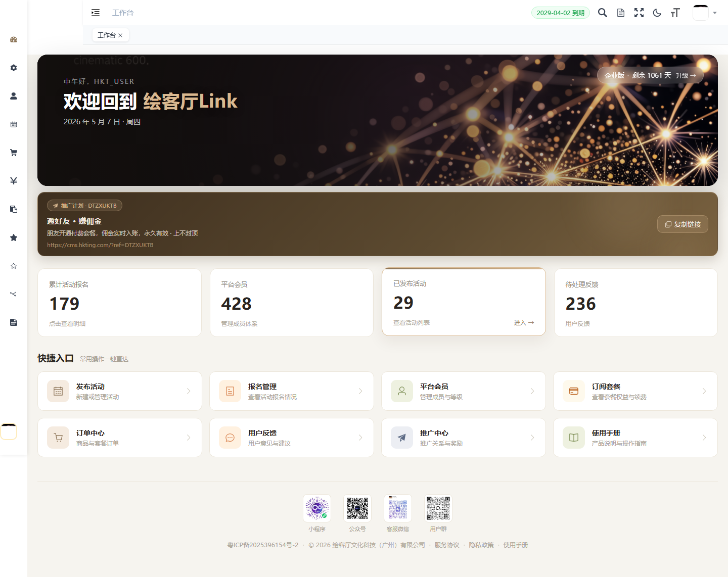The height and width of the screenshot is (577, 728).
Task: Open the gear settings icon in the sidebar
Action: coord(14,68)
